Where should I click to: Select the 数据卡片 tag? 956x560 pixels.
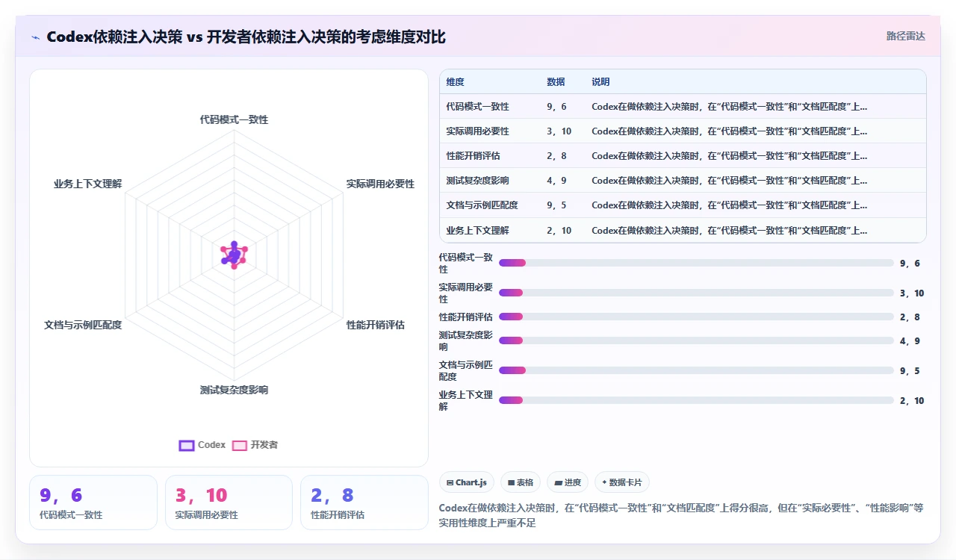[x=622, y=482]
